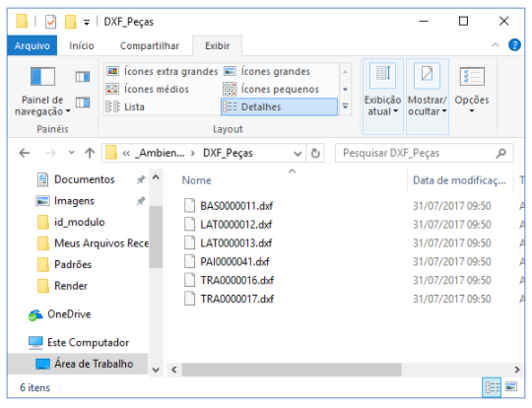Viewport: 532px width, 408px height.
Task: Click the horizontal scrollbar thumb
Action: (292, 370)
